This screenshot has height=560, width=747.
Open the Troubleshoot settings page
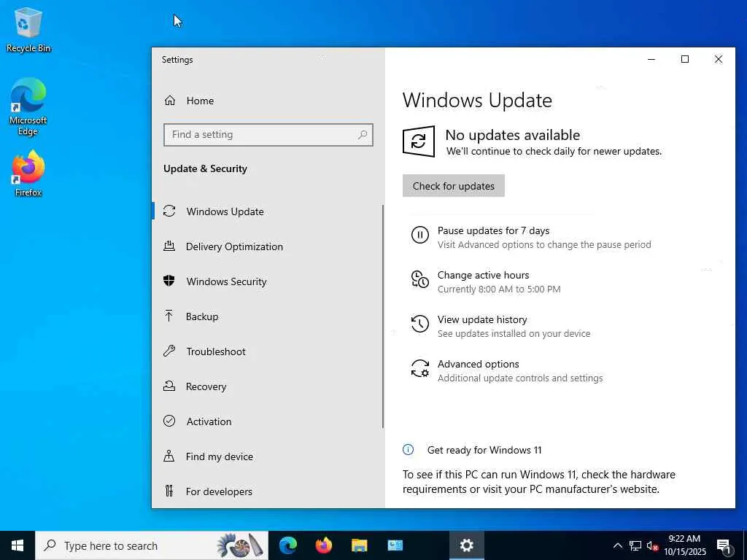point(268,351)
